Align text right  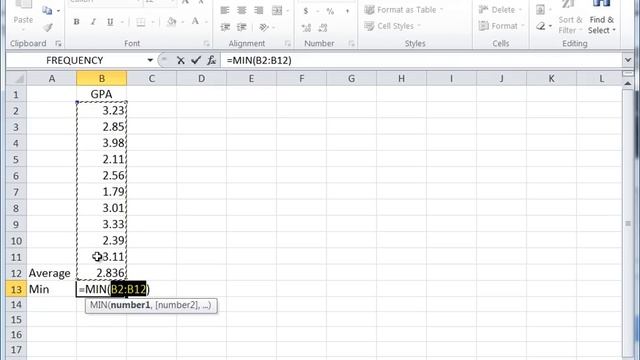point(258,10)
